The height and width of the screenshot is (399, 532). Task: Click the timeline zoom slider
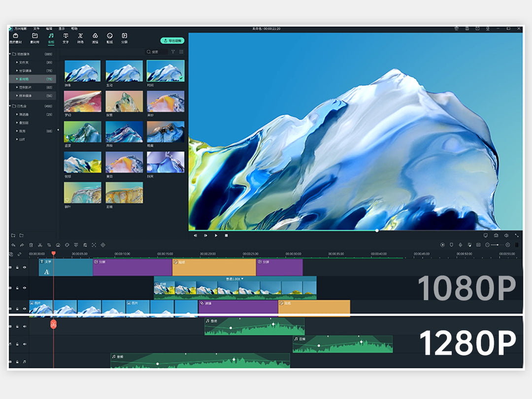pos(497,245)
